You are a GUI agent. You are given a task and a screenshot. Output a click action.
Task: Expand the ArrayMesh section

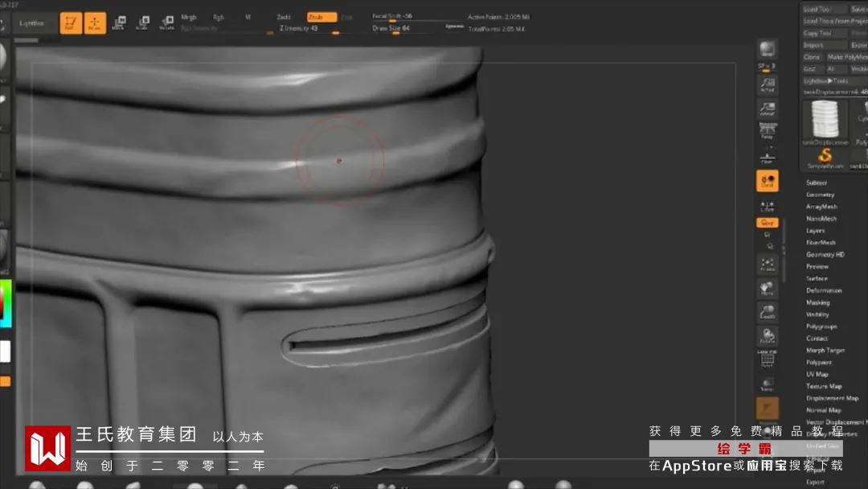(821, 207)
